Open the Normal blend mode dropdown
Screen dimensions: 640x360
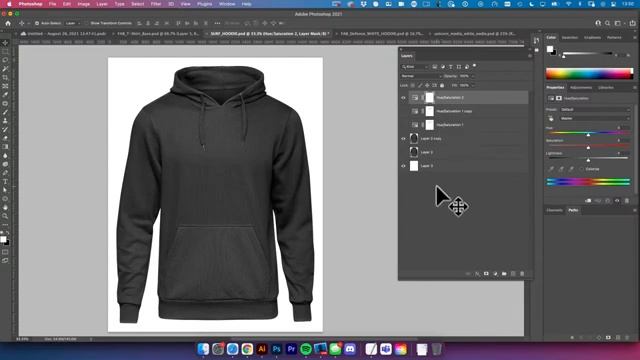click(x=421, y=76)
